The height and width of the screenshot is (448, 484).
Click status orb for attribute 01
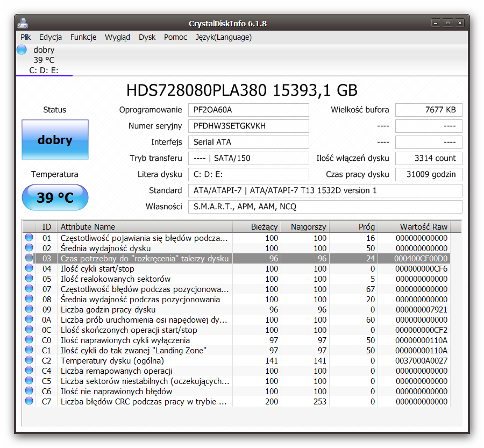click(x=29, y=237)
